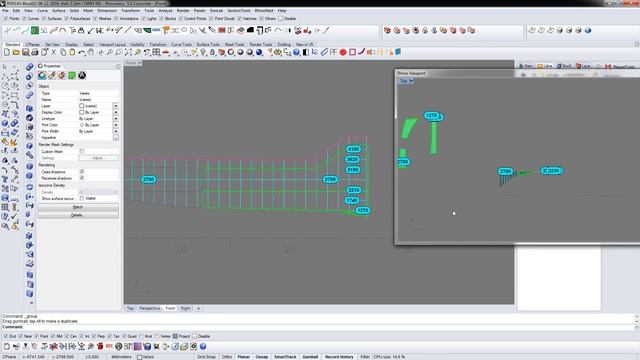Toggle the Receives shadows checkbox
Image resolution: width=640 pixels, height=360 pixels.
tap(82, 178)
